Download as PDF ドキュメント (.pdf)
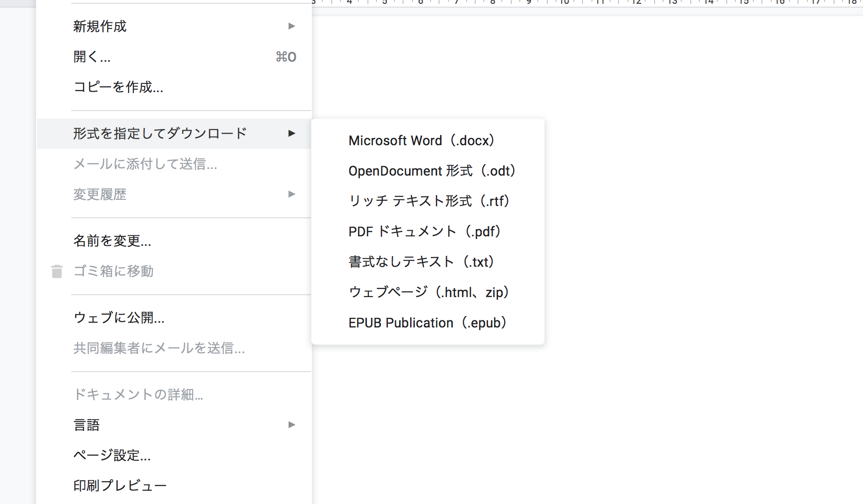The width and height of the screenshot is (863, 504). 428,232
